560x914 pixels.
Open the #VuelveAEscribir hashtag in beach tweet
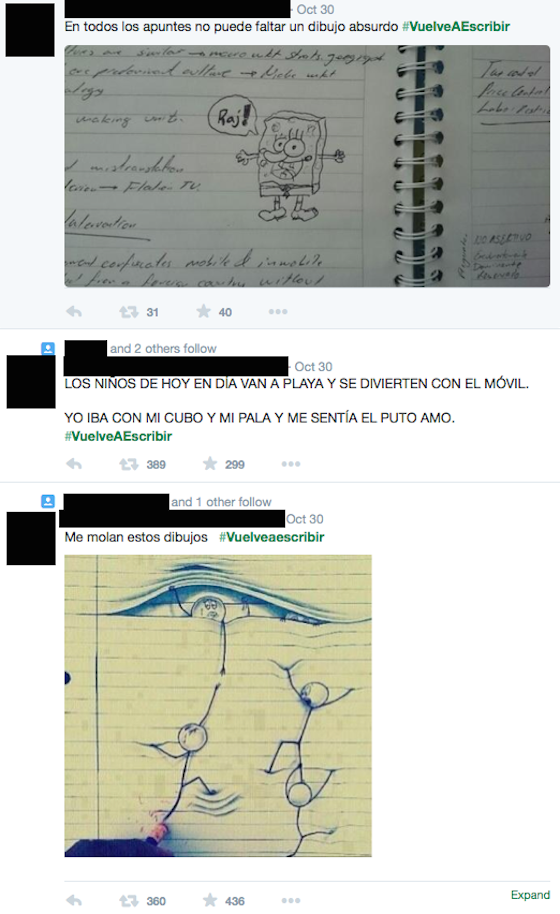[118, 436]
